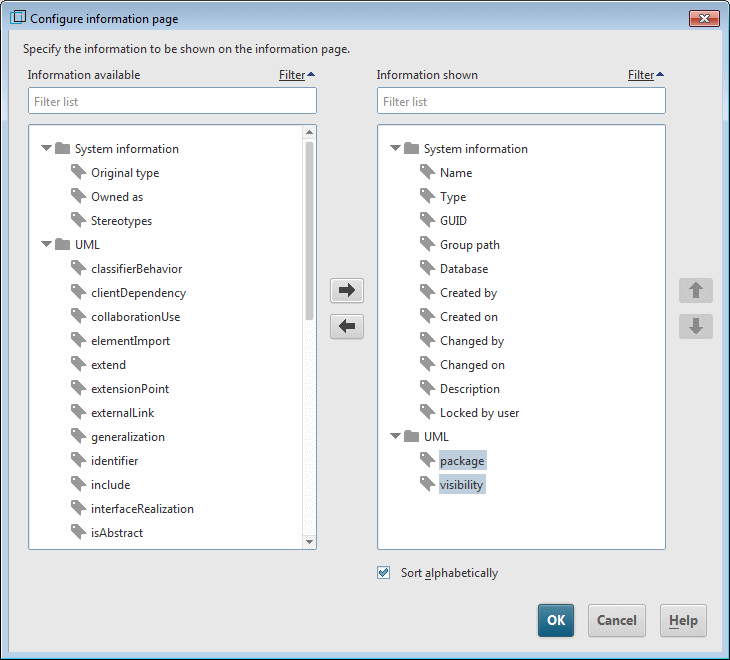The height and width of the screenshot is (660, 730).
Task: Click the tag icon beside Description
Action: [x=427, y=388]
